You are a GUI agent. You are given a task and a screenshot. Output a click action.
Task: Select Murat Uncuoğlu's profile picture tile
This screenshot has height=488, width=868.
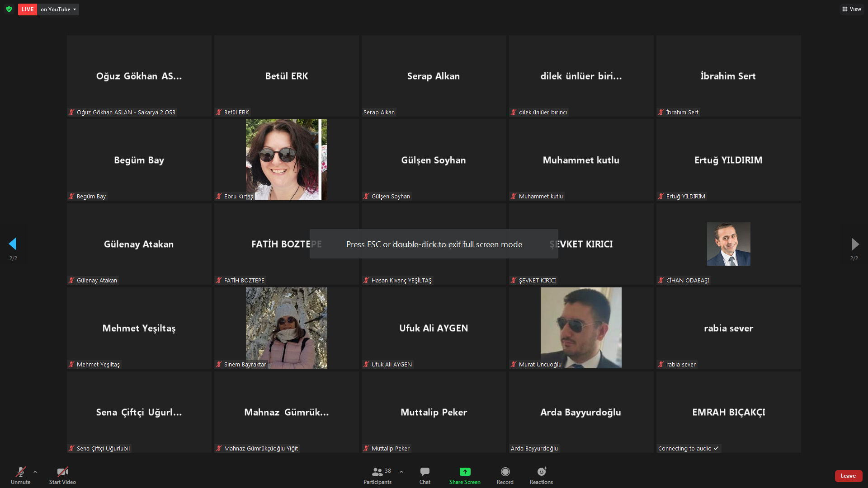click(581, 327)
